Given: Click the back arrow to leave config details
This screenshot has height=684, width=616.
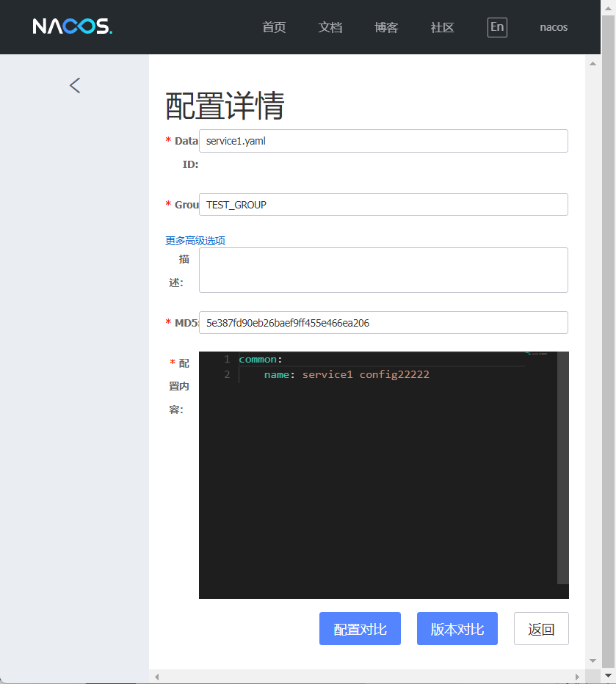Looking at the screenshot, I should 74,85.
